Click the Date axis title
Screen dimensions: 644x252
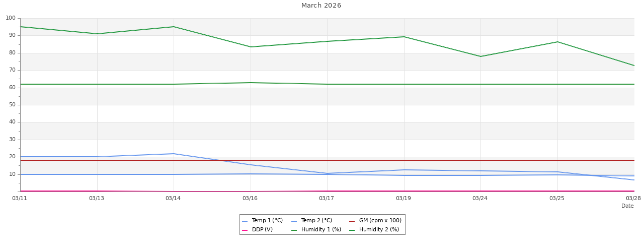(627, 206)
